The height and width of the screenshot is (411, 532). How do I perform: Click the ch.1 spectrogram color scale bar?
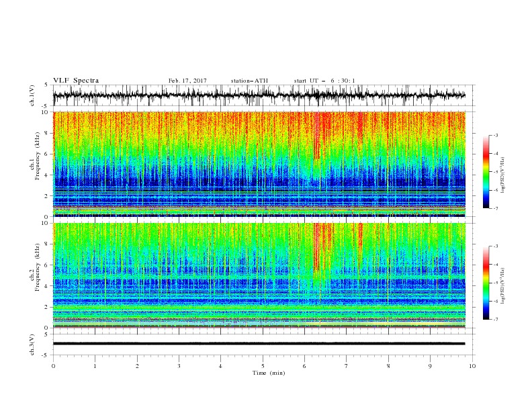point(486,172)
